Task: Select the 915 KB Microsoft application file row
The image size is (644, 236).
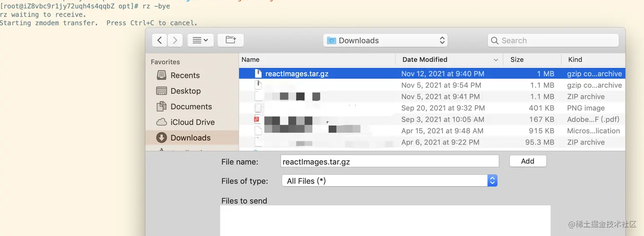Action: click(432, 131)
